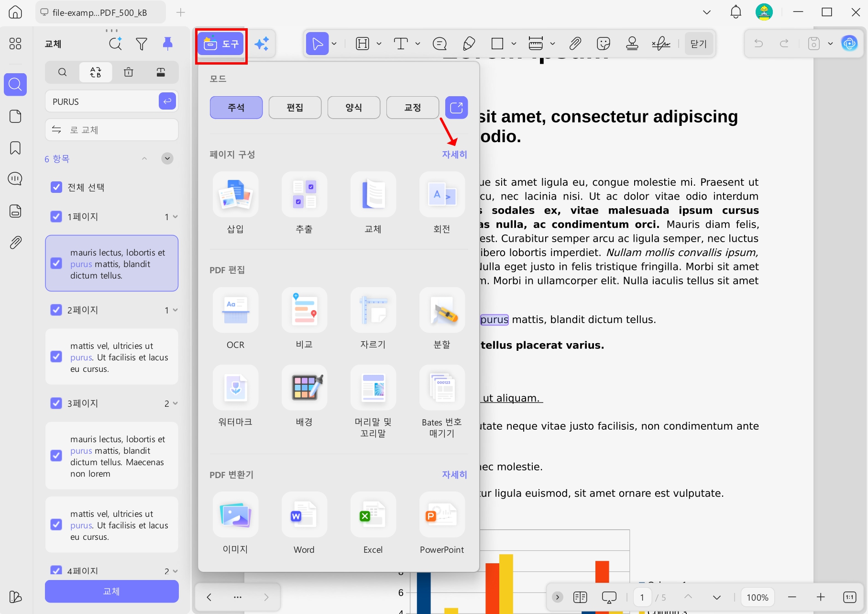Screen dimensions: 868x614
Task: Click the pin icon in 교체 panel
Action: pyautogui.click(x=167, y=44)
